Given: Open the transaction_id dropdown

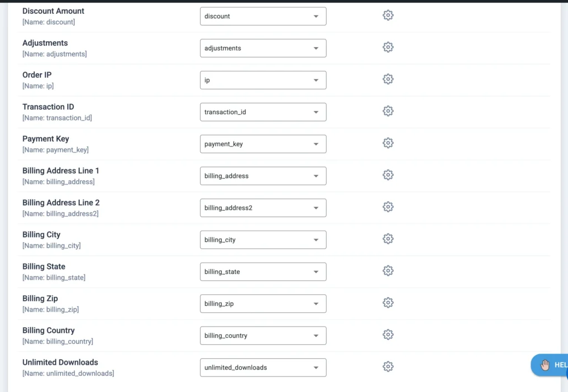Looking at the screenshot, I should point(262,111).
